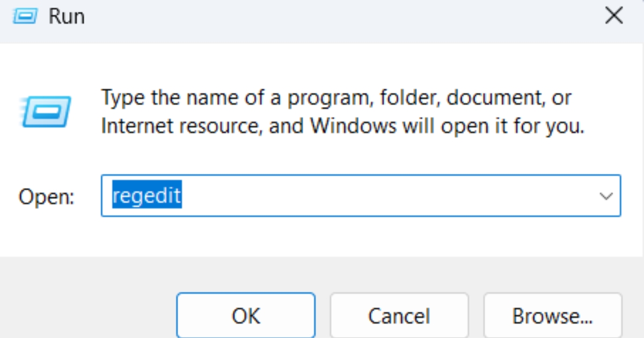Expand the Open combo box dropdown arrow
Viewport: 644px width, 338px height.
(x=606, y=196)
